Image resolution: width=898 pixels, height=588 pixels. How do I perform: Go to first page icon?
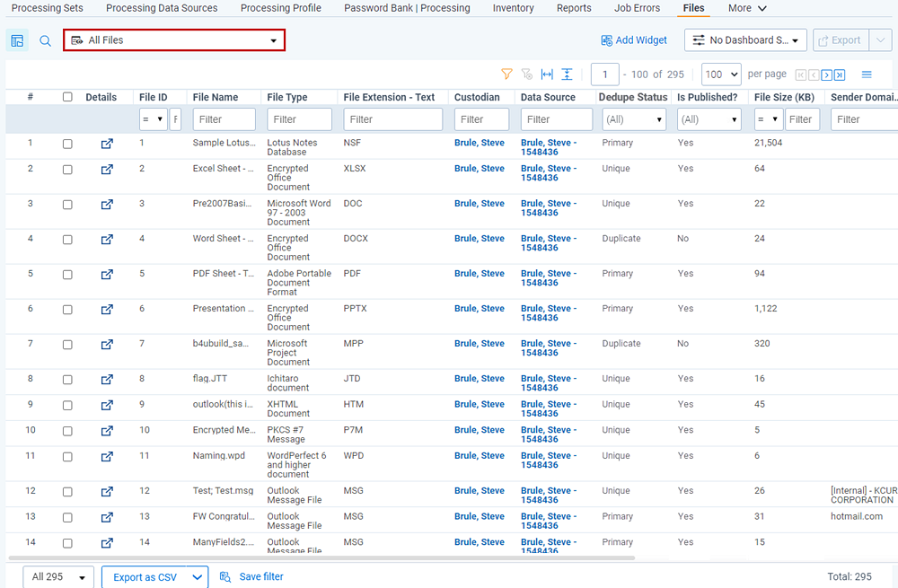(801, 75)
